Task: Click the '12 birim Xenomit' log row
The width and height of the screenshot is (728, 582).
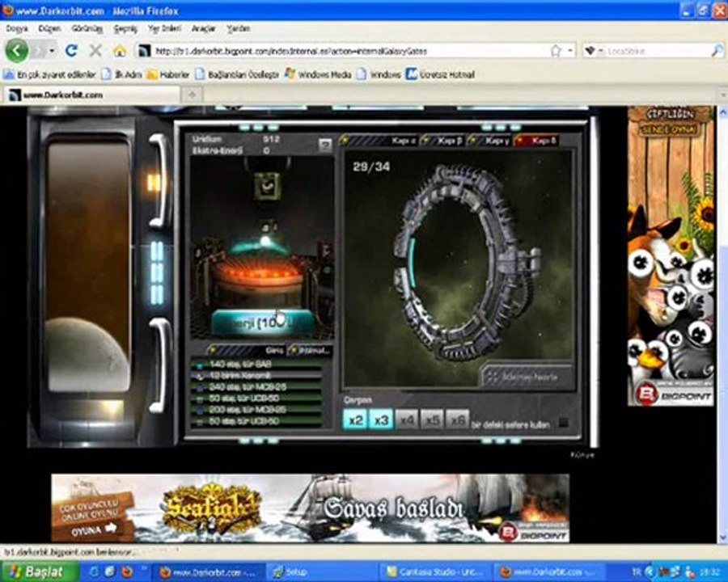Action: pyautogui.click(x=256, y=375)
